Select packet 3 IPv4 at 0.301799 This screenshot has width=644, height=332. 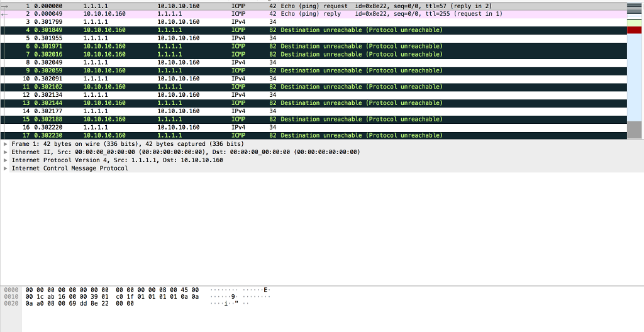[x=314, y=22]
